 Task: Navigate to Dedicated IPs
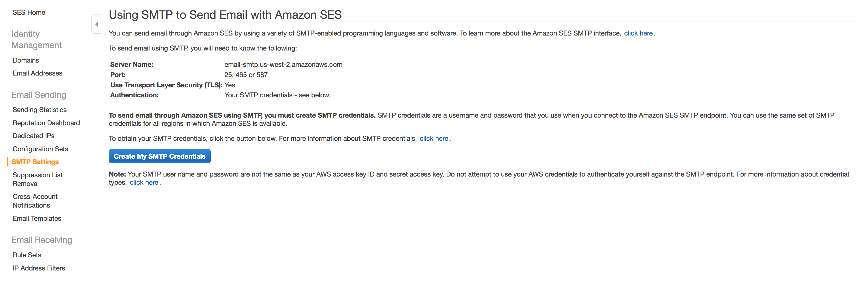click(x=33, y=136)
